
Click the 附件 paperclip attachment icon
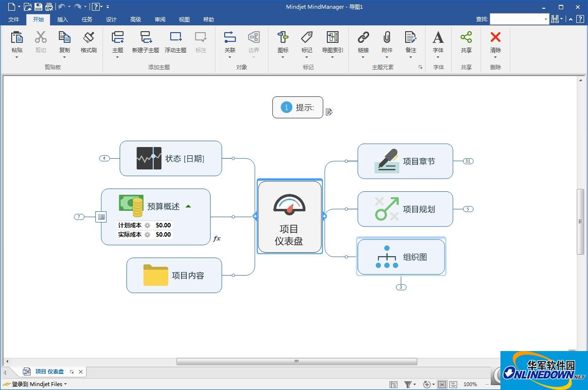tap(387, 37)
